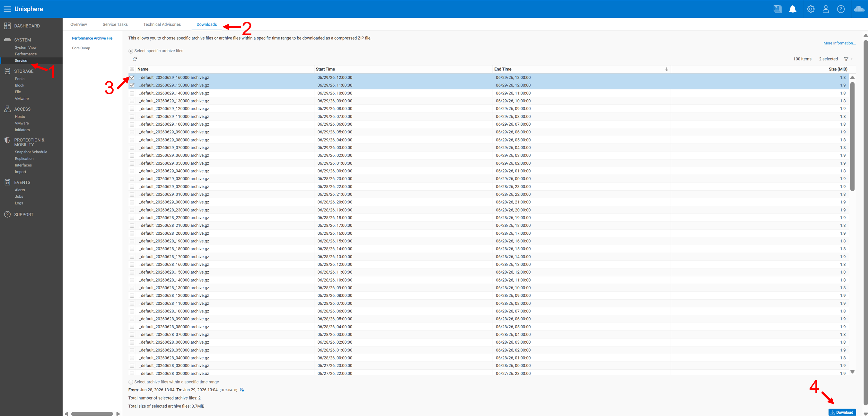Viewport: 868px width, 416px height.
Task: Sort by Start Time column header
Action: point(325,69)
